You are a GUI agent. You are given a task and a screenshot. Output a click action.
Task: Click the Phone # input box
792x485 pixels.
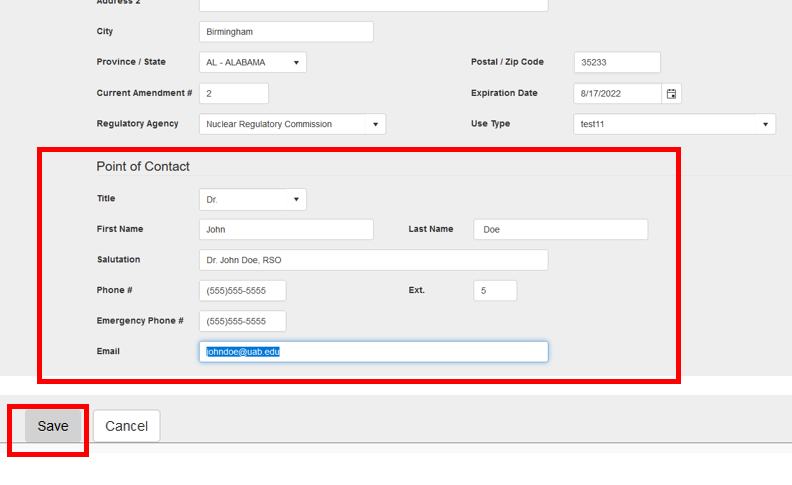[243, 291]
